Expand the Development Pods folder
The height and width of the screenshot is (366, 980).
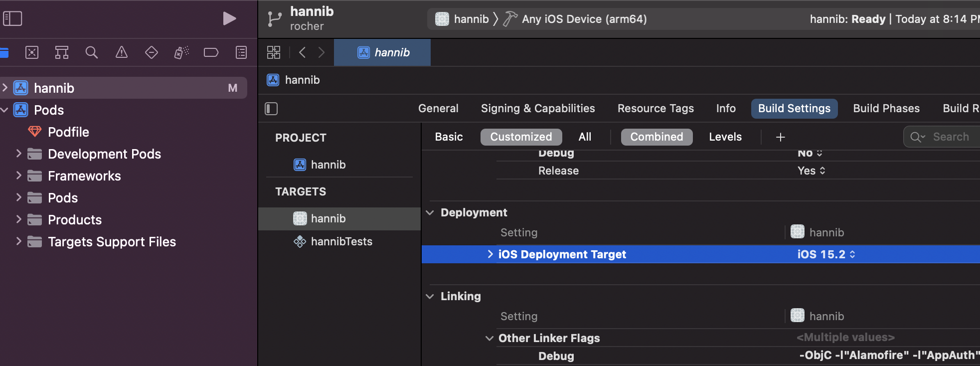tap(18, 154)
